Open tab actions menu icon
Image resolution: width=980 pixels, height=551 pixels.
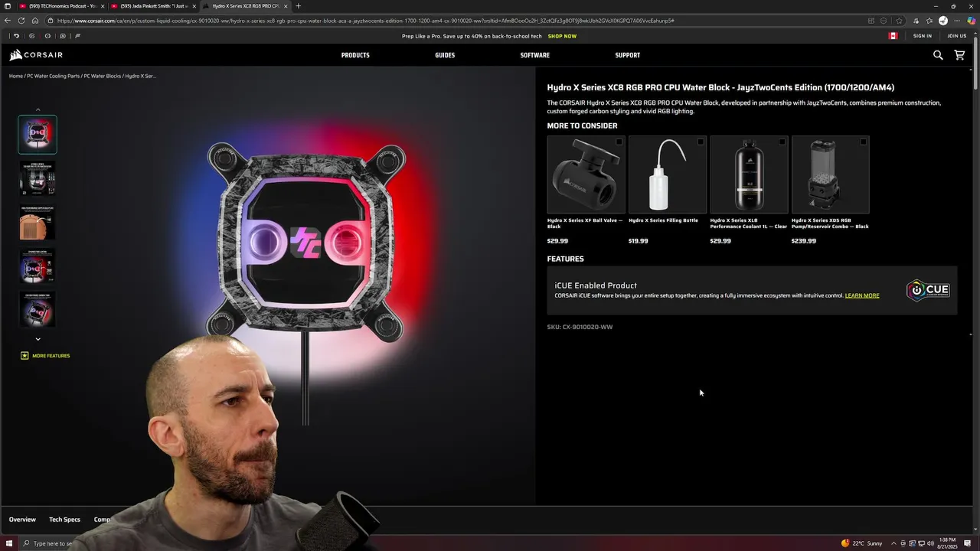[x=8, y=6]
